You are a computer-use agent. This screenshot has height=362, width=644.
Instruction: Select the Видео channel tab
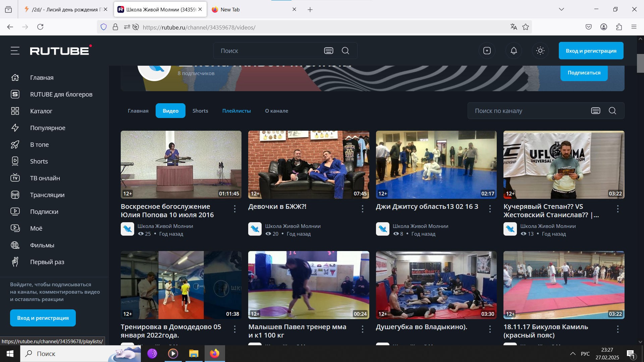click(170, 111)
